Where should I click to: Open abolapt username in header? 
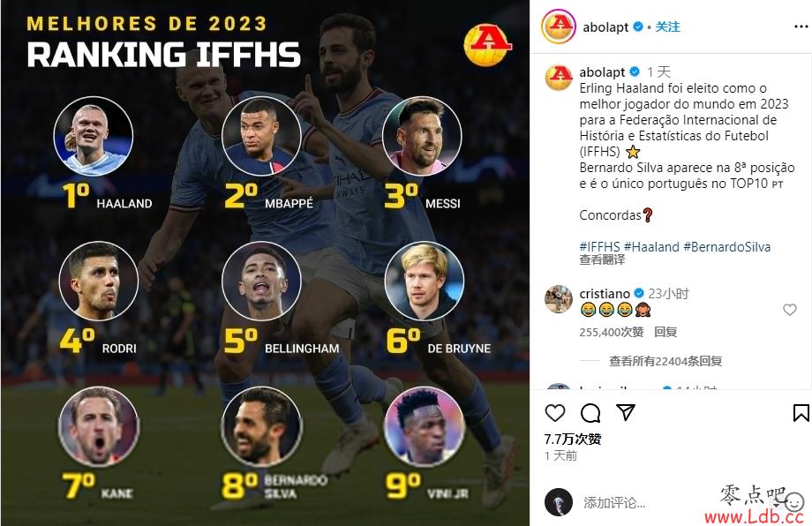pyautogui.click(x=605, y=27)
